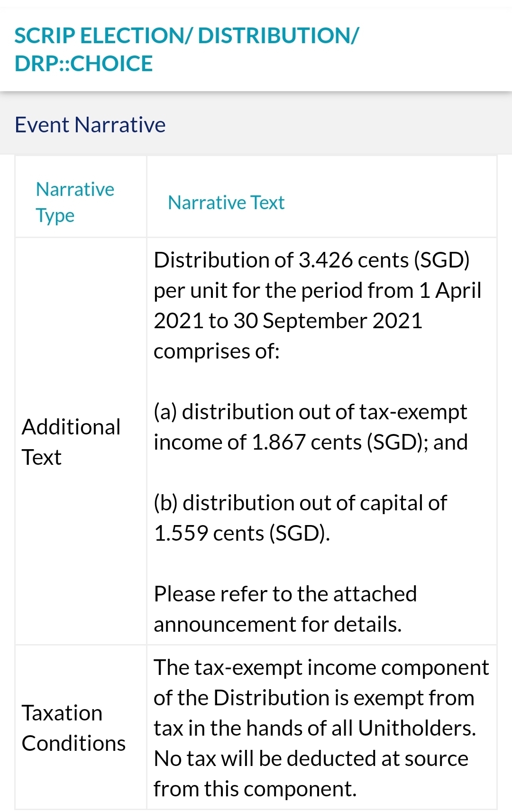Click "No tax will be deducted at source"
This screenshot has height=812, width=512.
(x=311, y=759)
